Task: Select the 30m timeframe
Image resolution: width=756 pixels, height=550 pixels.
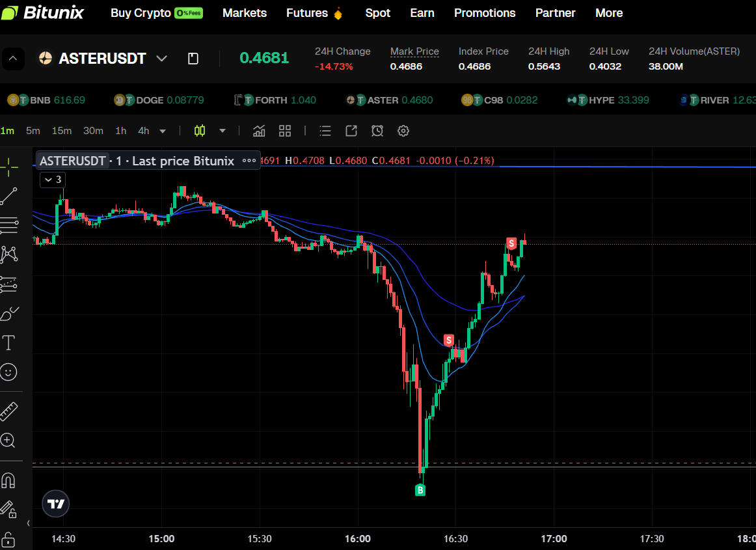Action: click(x=93, y=131)
